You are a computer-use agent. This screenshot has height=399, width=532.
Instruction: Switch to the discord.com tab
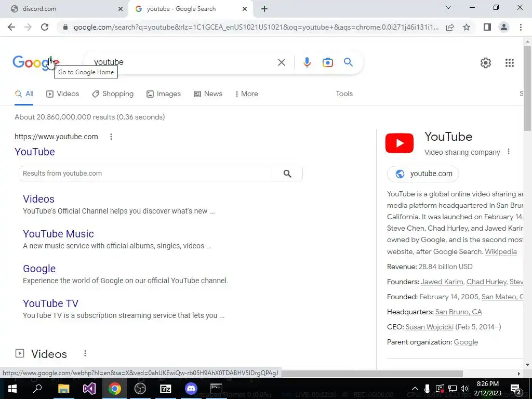(64, 9)
